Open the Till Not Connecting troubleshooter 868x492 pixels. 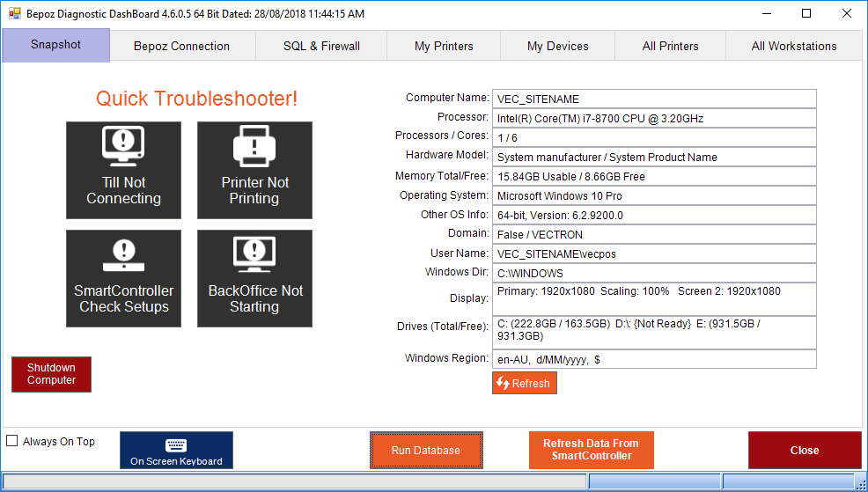(x=123, y=170)
